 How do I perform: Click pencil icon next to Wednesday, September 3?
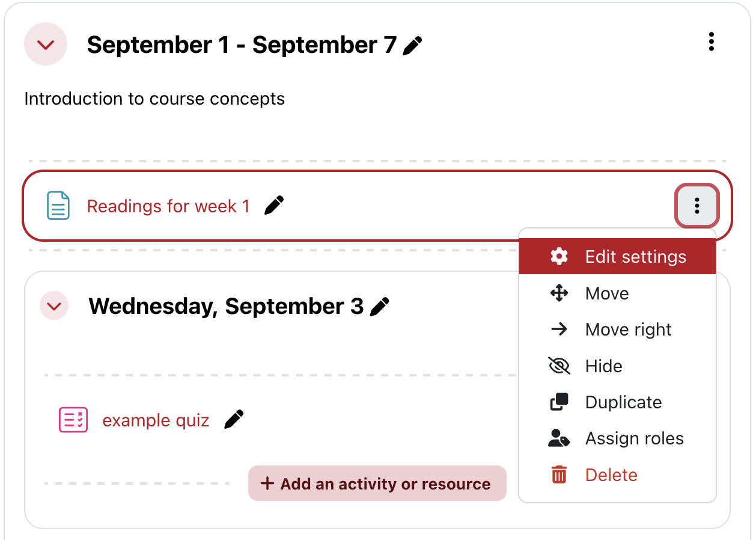point(379,307)
